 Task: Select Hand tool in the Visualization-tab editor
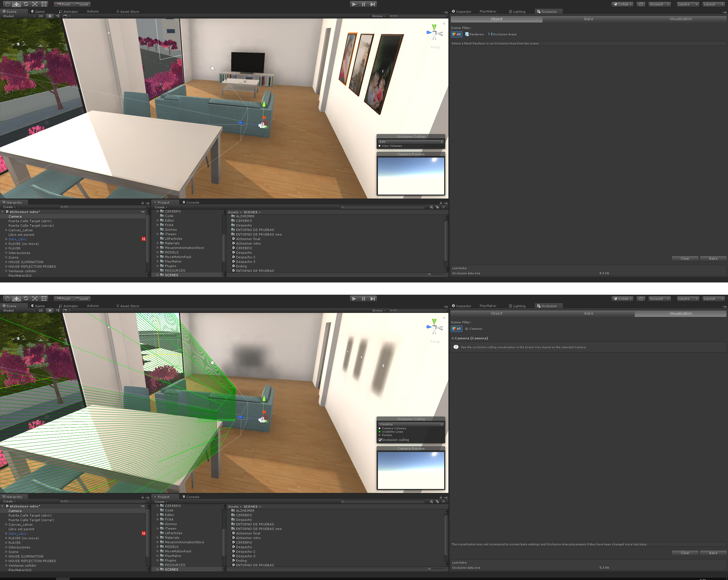tap(7, 299)
